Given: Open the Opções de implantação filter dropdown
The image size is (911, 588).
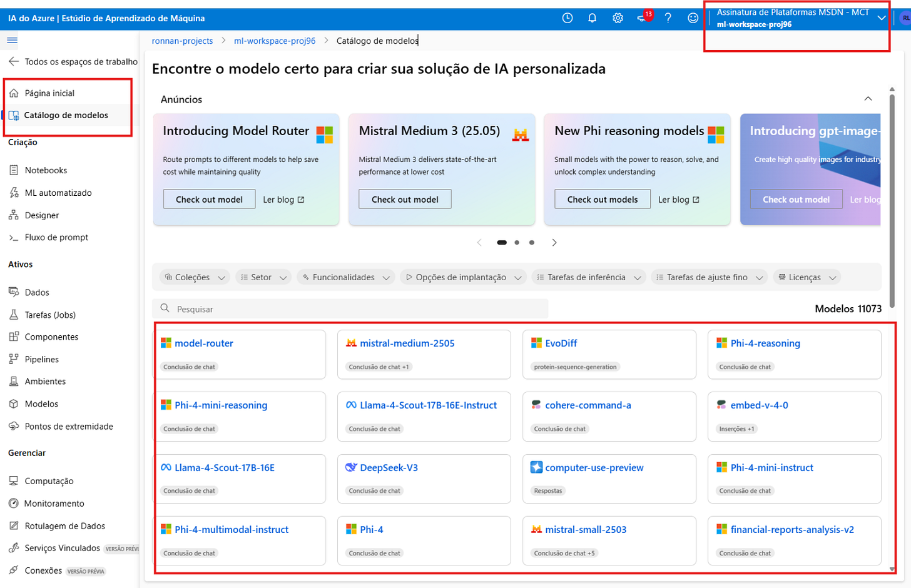Looking at the screenshot, I should (463, 277).
